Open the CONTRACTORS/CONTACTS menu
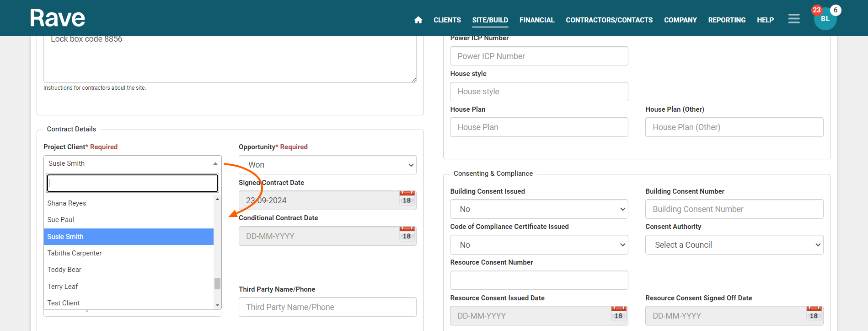Image resolution: width=868 pixels, height=331 pixels. (609, 20)
